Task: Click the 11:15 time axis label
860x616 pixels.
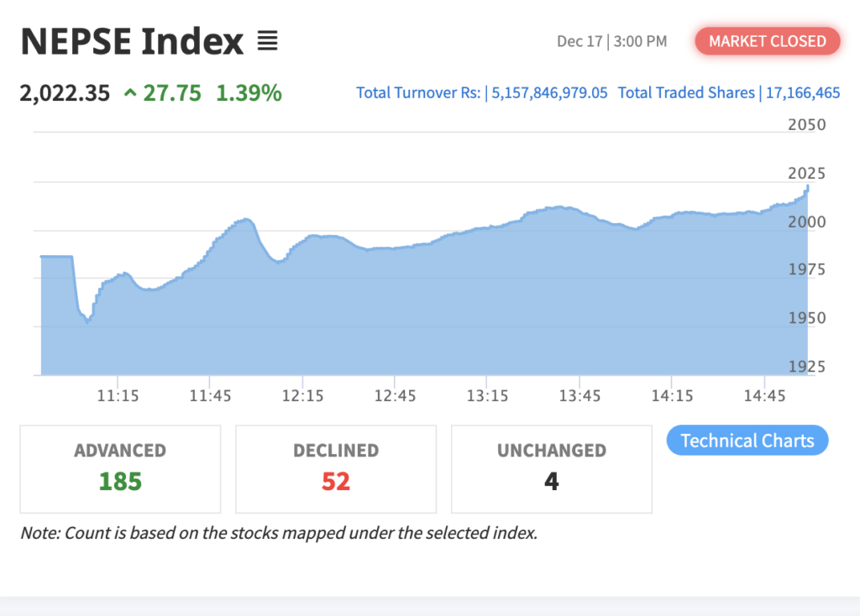Action: click(118, 395)
